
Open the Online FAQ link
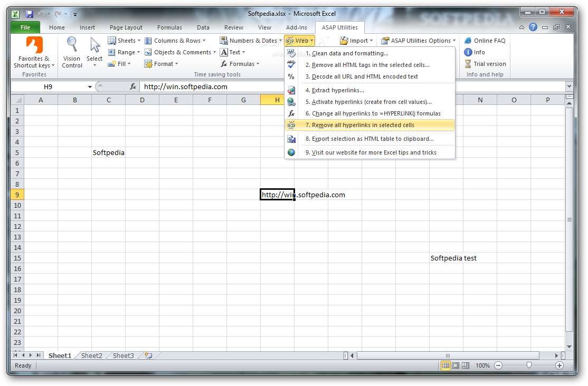485,41
